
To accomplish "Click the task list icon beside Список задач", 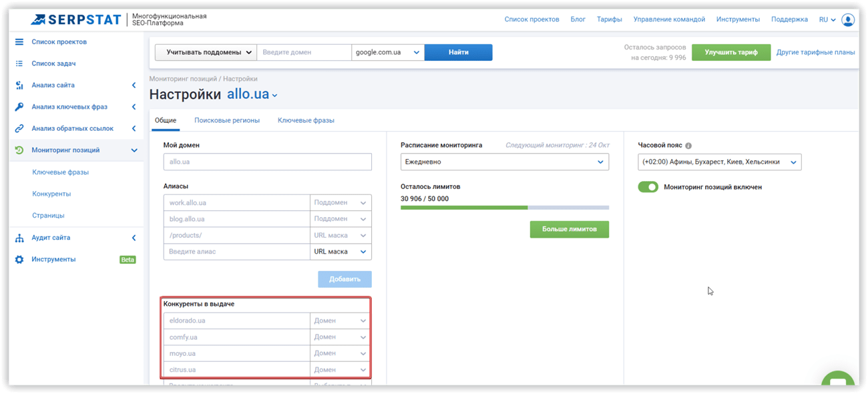I will (19, 63).
